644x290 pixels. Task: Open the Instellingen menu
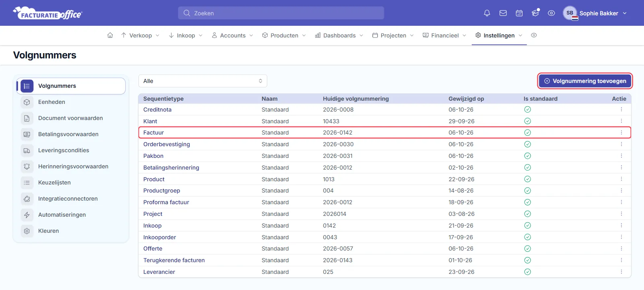click(x=499, y=35)
